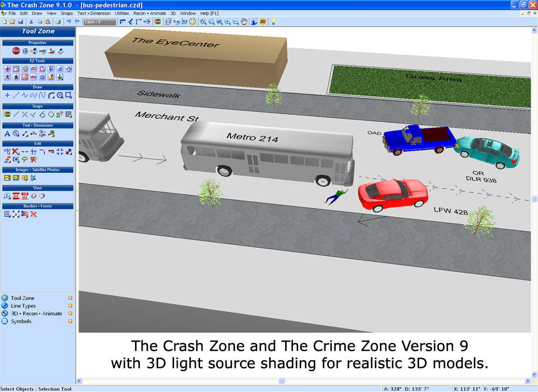Undo the last action
This screenshot has width=538, height=392.
click(x=69, y=22)
